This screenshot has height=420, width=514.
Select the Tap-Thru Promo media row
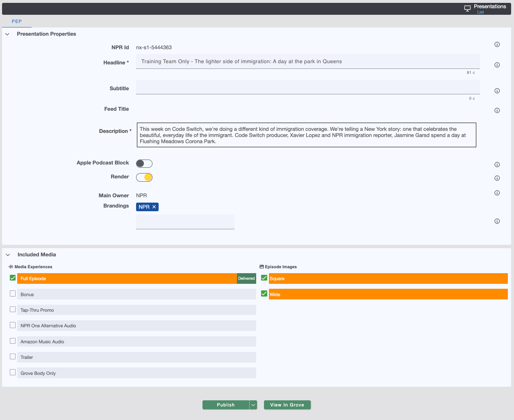click(136, 310)
